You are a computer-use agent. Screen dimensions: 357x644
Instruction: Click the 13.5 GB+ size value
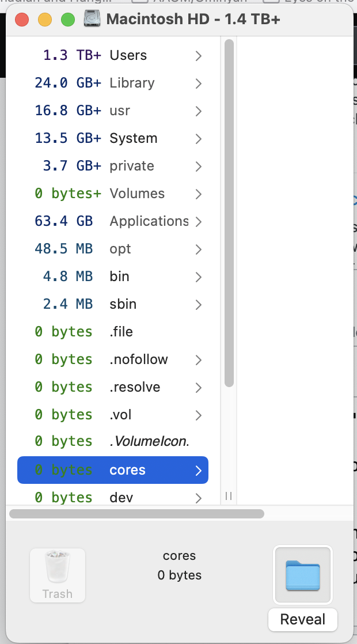click(68, 138)
